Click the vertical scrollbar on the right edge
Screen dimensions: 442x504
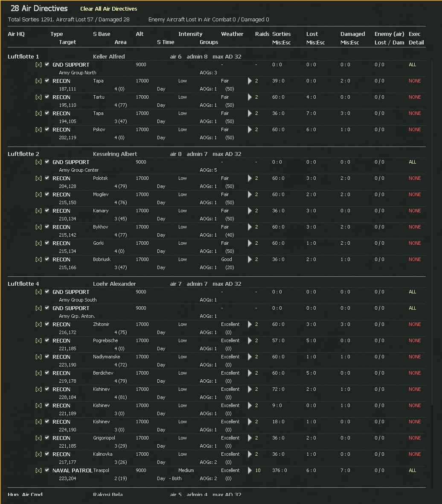(432, 256)
